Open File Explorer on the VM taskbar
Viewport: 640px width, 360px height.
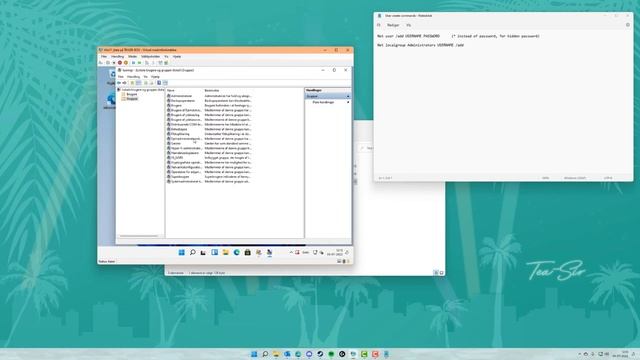tap(225, 253)
